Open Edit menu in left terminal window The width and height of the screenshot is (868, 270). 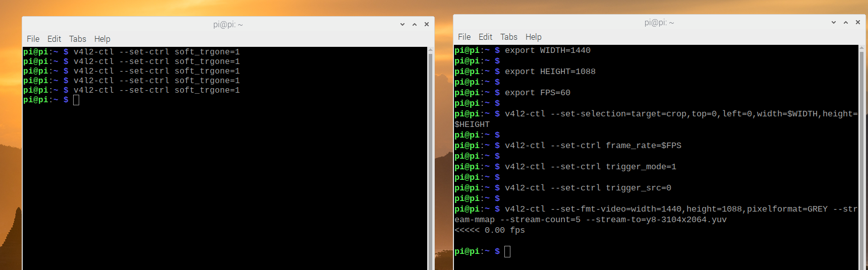pos(54,39)
